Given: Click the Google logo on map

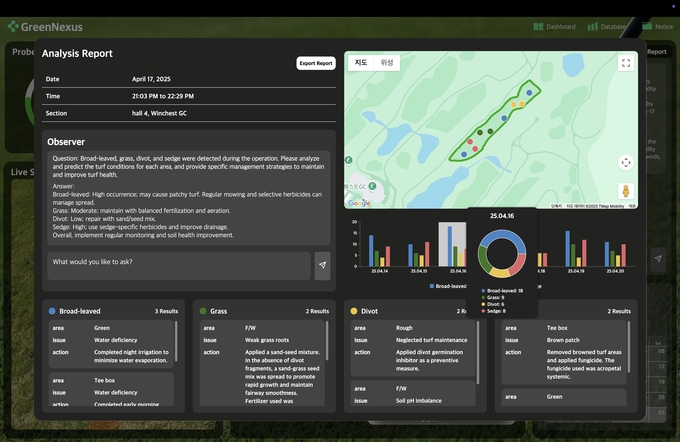Looking at the screenshot, I should (358, 203).
